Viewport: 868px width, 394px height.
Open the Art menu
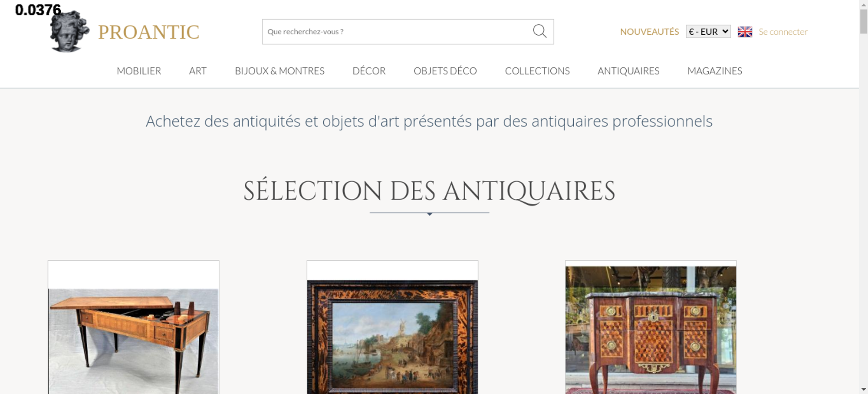pos(198,71)
